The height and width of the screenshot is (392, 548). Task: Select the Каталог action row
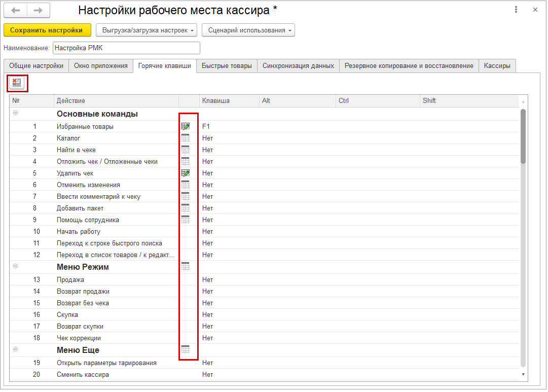(265, 138)
